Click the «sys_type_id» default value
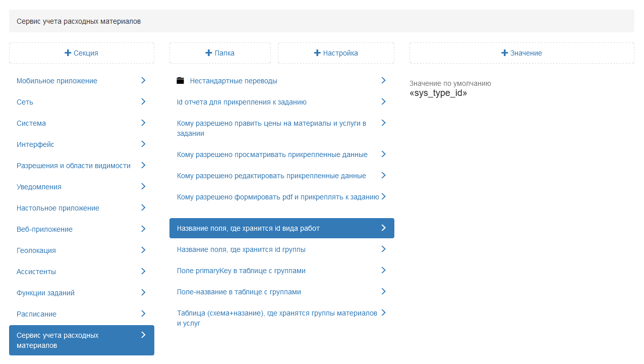The width and height of the screenshot is (644, 364). pos(438,93)
